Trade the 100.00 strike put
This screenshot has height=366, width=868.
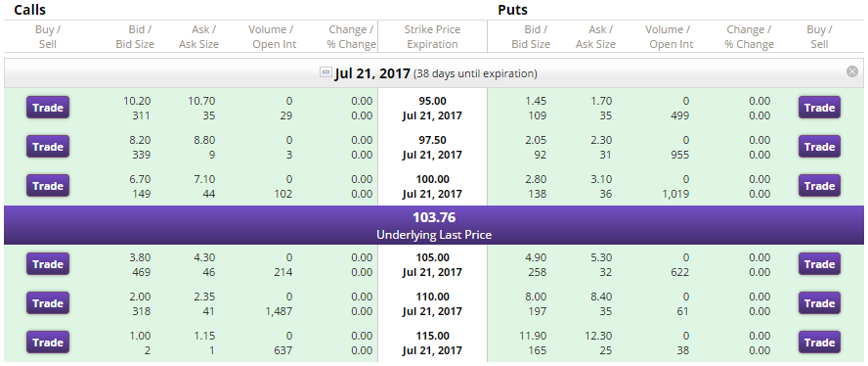tap(819, 186)
